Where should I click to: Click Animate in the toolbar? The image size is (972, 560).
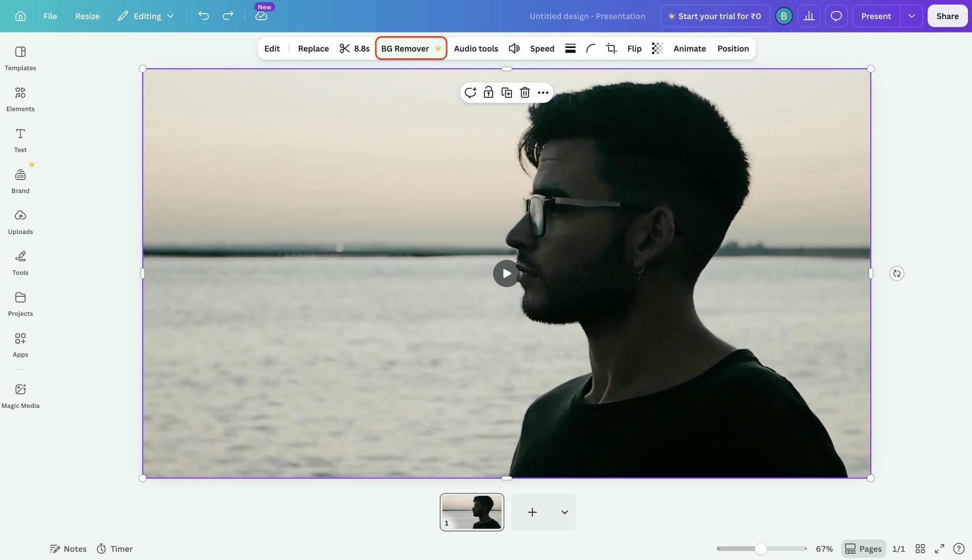coord(690,49)
